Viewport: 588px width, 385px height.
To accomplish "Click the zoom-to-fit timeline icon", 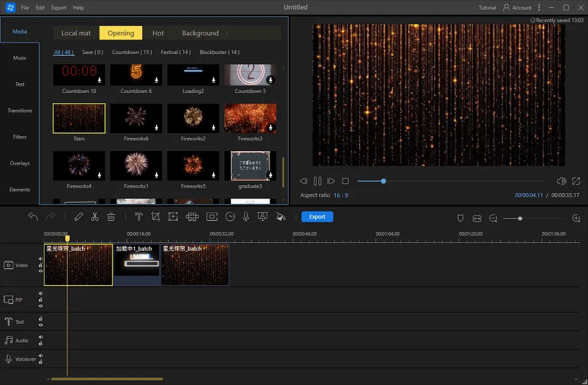I will pyautogui.click(x=477, y=218).
